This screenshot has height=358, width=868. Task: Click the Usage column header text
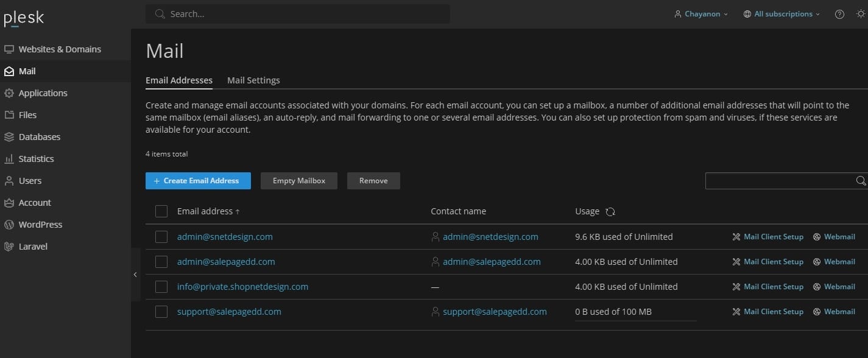587,211
